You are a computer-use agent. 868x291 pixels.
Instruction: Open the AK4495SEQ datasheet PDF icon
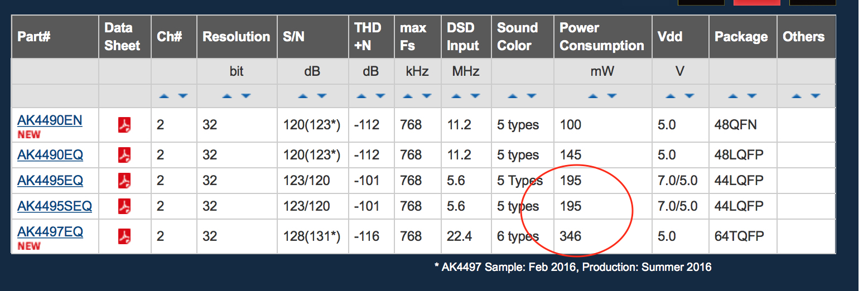point(124,206)
